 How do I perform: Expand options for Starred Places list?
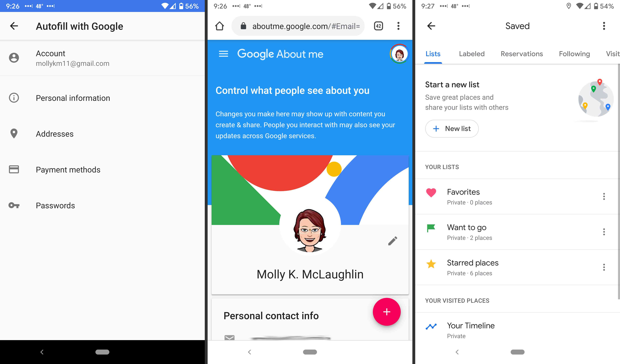(604, 266)
